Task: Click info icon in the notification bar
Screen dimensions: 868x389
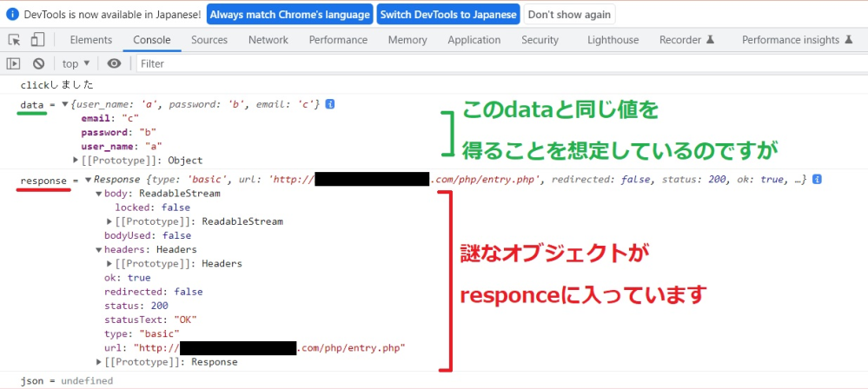Action: (10, 15)
